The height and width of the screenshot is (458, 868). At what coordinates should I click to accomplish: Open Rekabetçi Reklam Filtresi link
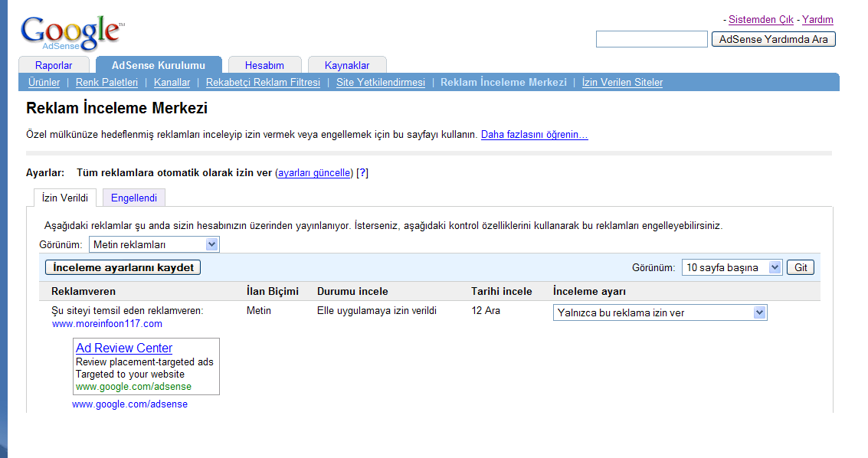(263, 83)
